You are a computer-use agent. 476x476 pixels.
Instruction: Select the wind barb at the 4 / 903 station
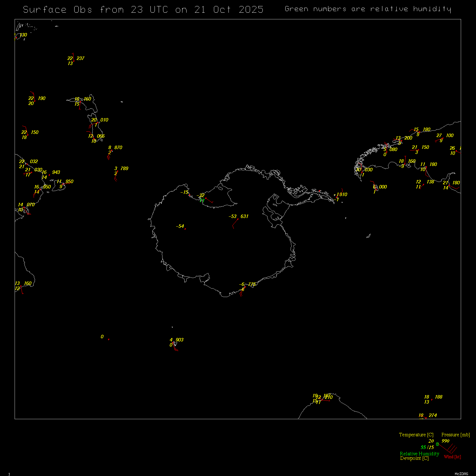175,349
